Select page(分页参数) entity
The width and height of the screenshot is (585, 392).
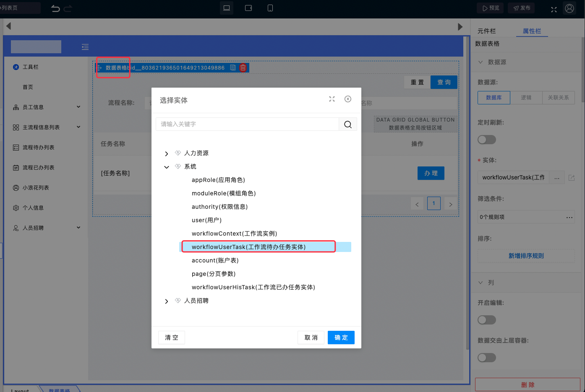[214, 274]
